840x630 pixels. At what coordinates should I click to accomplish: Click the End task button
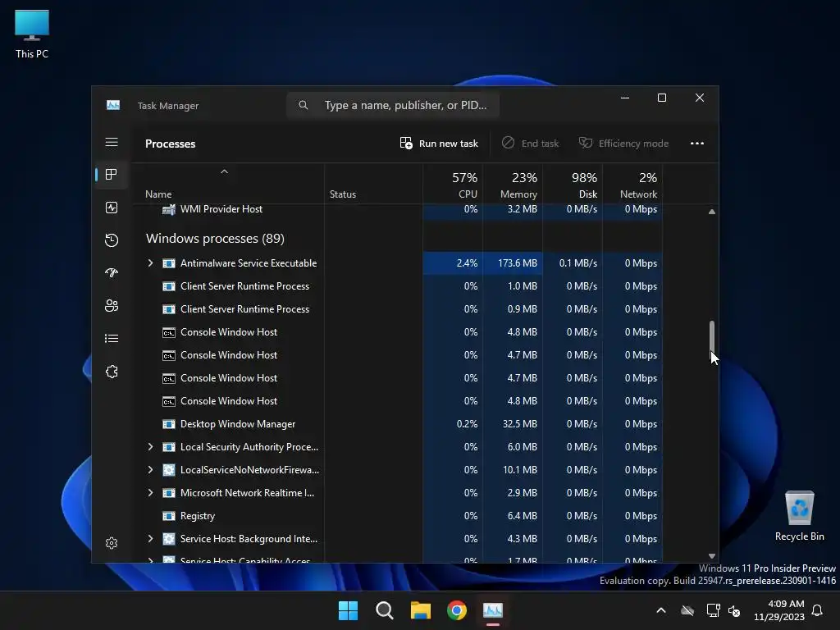pos(530,143)
